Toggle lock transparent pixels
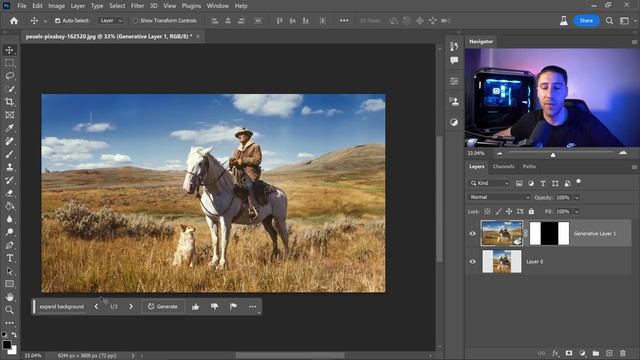This screenshot has height=360, width=640. point(487,211)
